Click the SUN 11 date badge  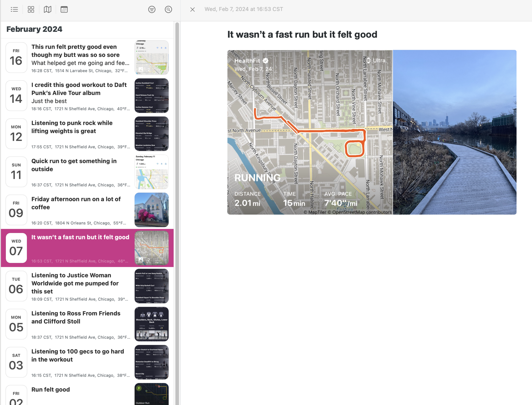coord(16,172)
